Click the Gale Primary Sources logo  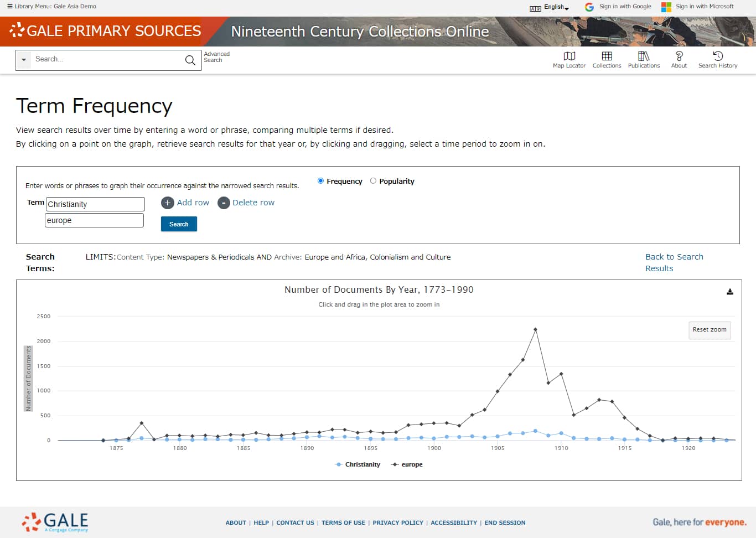click(x=106, y=31)
